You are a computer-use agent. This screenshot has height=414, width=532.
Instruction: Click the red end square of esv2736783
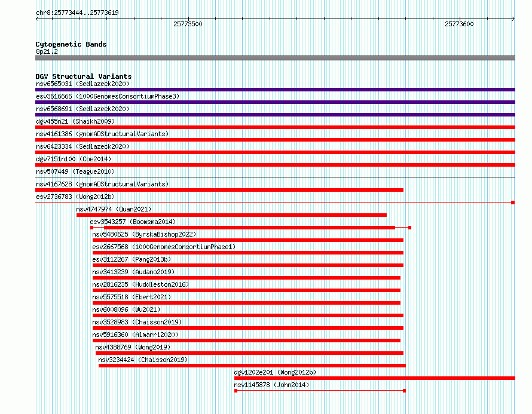pos(513,203)
